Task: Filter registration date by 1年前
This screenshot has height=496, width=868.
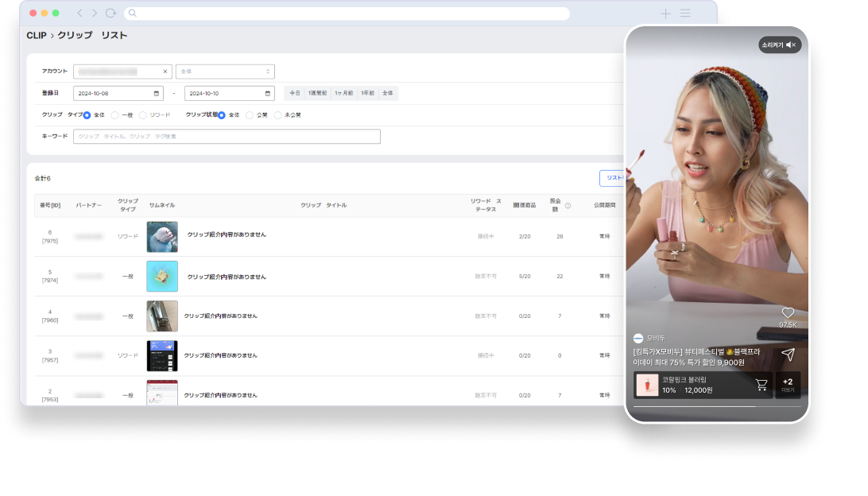Action: coord(367,93)
